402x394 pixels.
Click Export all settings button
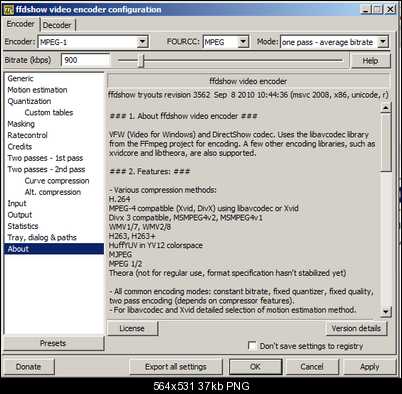click(x=176, y=367)
